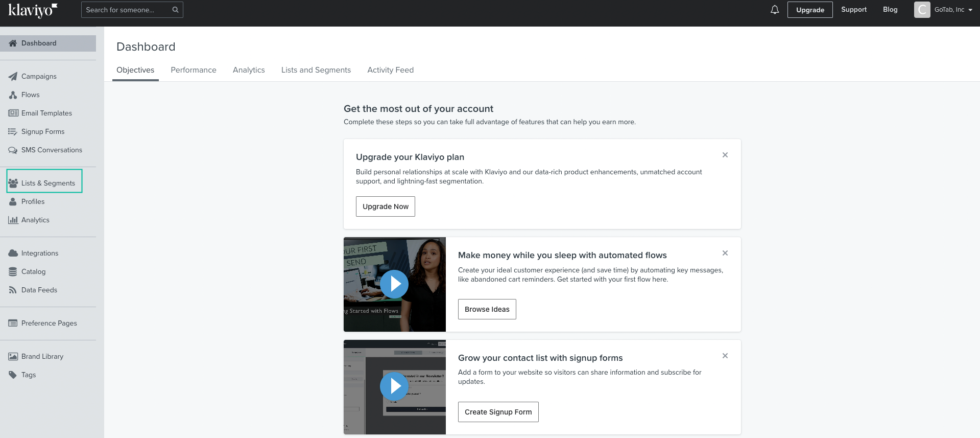Close the automated flows card
The height and width of the screenshot is (438, 980).
[x=725, y=253]
